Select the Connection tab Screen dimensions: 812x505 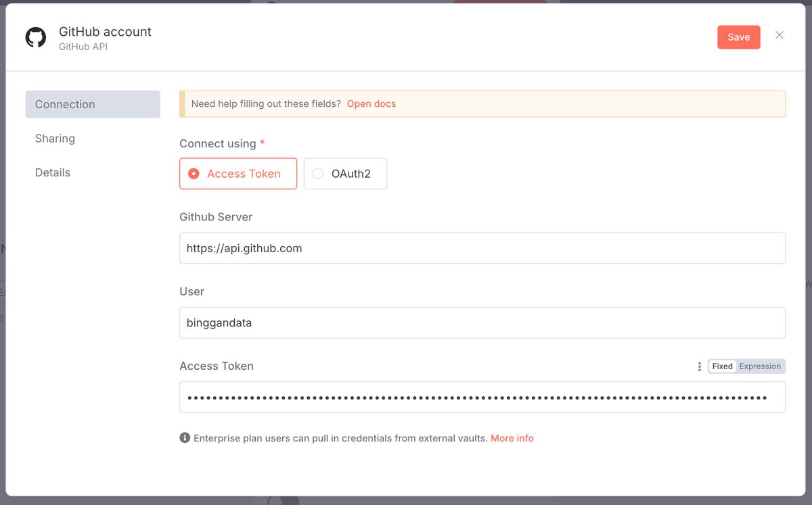click(64, 104)
